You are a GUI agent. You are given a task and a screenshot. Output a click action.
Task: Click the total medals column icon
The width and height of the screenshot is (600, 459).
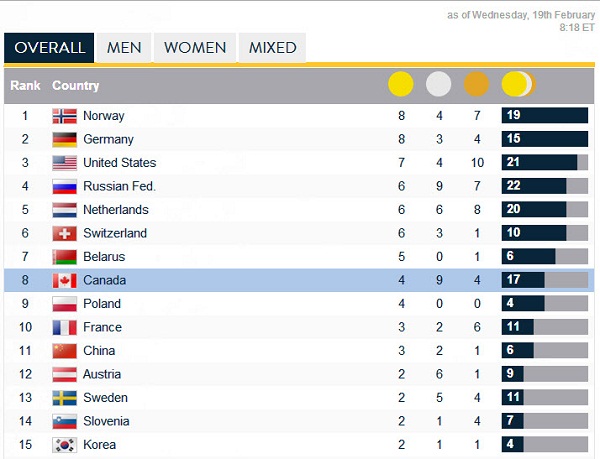[518, 85]
